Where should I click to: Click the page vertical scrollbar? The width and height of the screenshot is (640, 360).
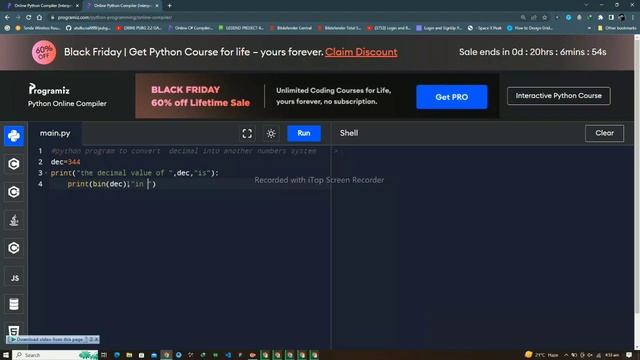(x=637, y=192)
